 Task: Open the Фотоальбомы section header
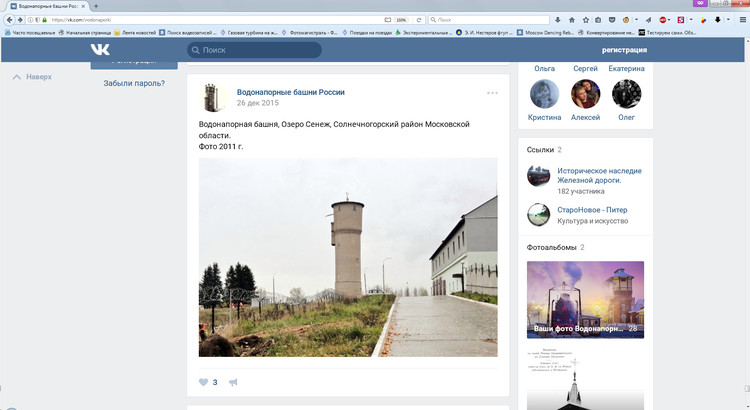tap(555, 247)
